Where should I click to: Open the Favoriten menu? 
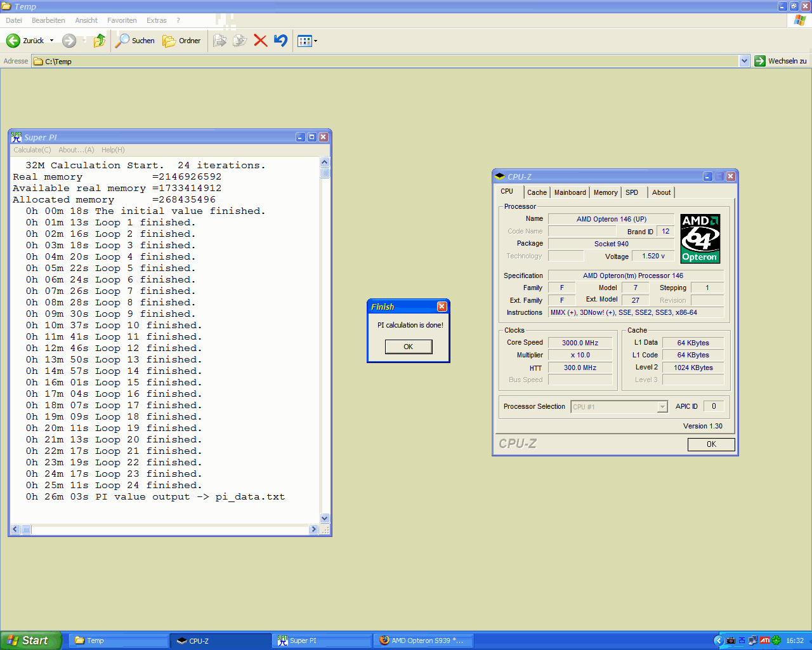[x=122, y=20]
